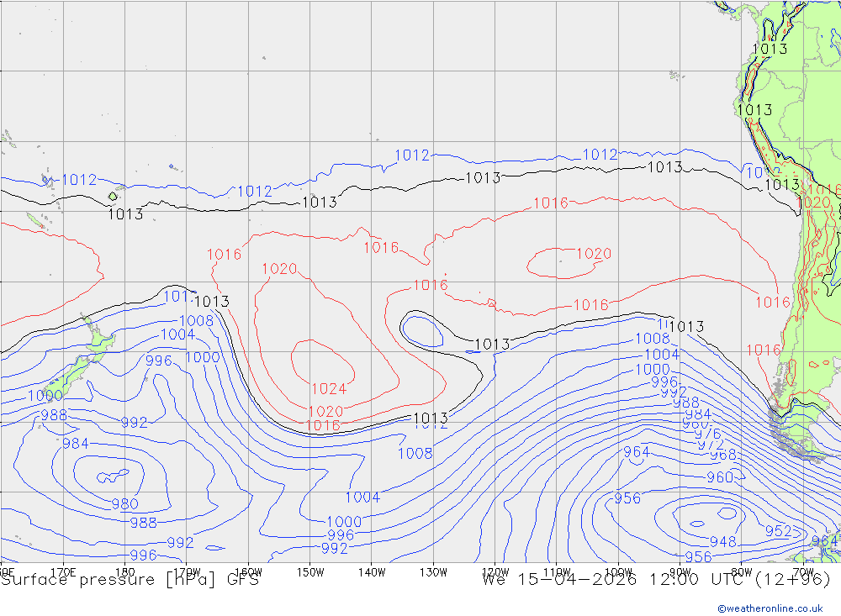Click the 180 longitude axis label
This screenshot has width=841, height=616.
124,572
